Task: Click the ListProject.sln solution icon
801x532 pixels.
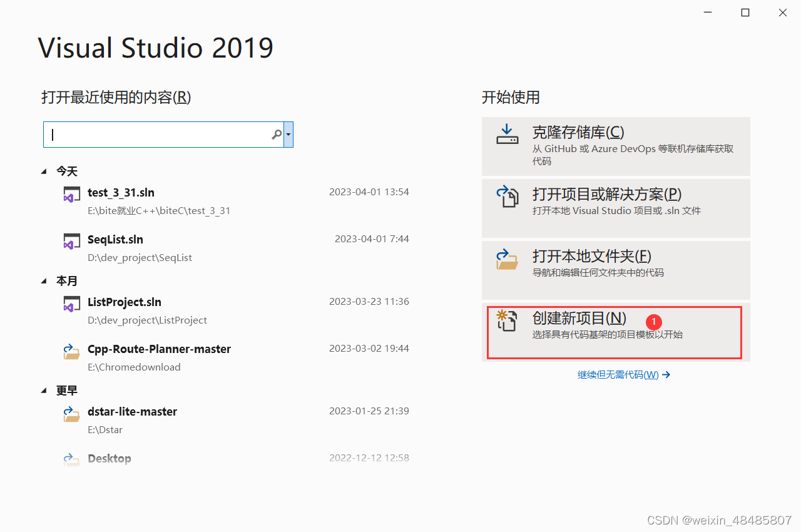Action: pos(71,304)
